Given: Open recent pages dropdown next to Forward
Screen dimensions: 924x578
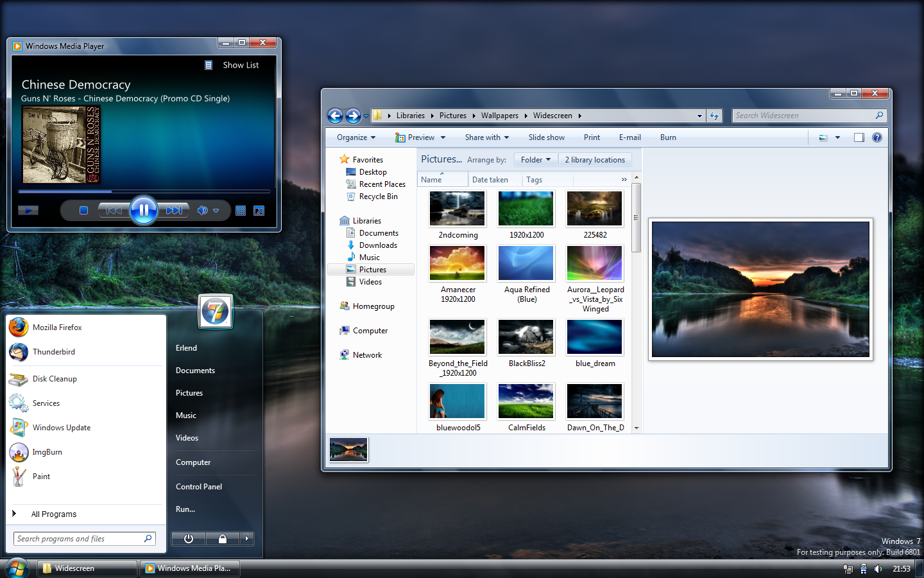Looking at the screenshot, I should coord(366,116).
